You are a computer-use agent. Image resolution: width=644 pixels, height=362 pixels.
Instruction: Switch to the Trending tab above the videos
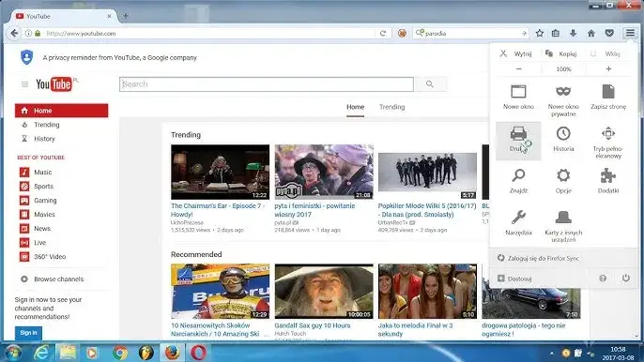391,107
